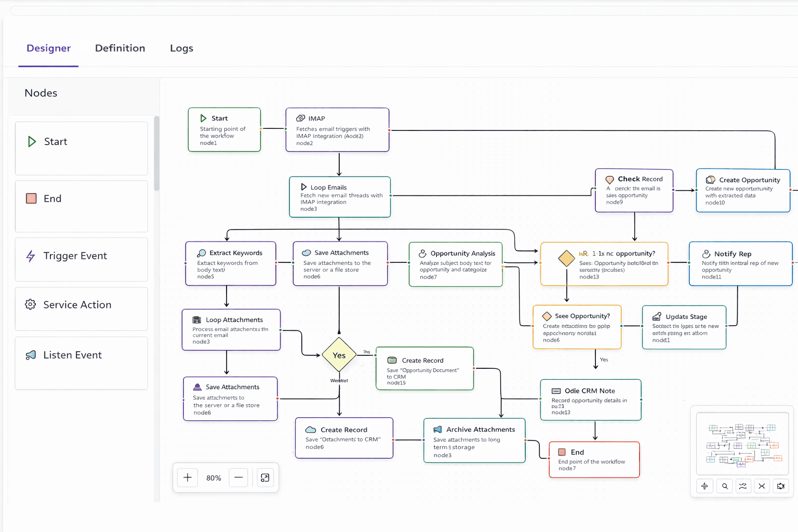This screenshot has width=798, height=532.
Task: Click the IMAP node icon
Action: pos(300,118)
